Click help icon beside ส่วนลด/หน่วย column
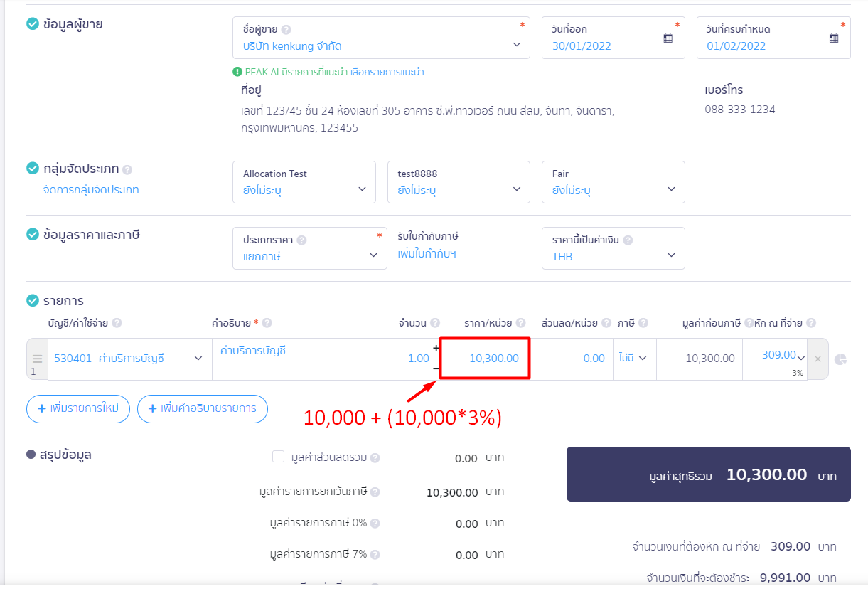Image resolution: width=868 pixels, height=589 pixels. tap(606, 323)
